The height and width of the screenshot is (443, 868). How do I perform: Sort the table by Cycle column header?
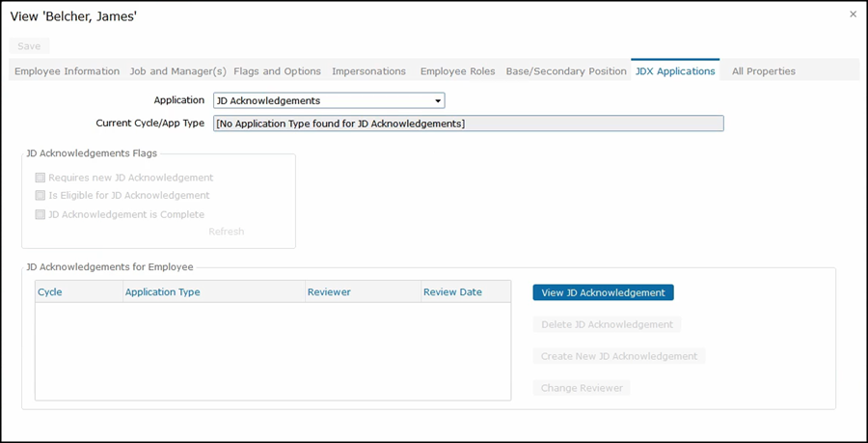[50, 291]
